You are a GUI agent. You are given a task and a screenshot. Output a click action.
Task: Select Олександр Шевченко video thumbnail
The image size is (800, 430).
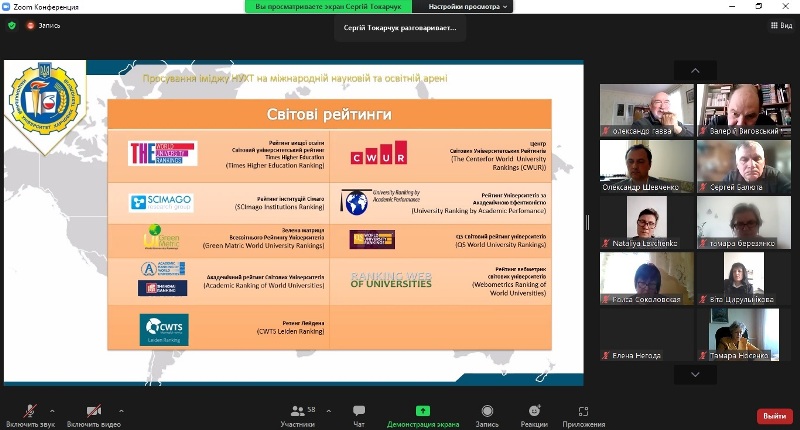[x=647, y=166]
